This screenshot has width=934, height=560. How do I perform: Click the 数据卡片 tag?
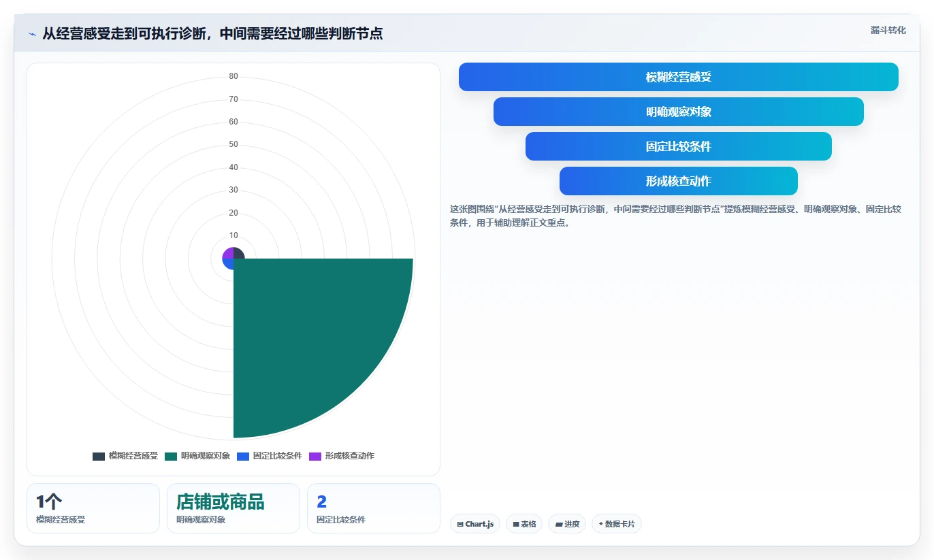coord(617,524)
